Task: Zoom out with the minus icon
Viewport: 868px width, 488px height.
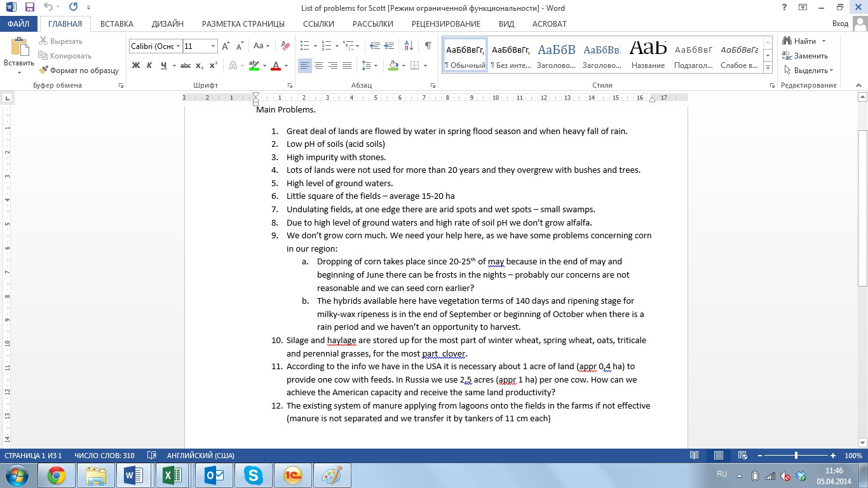Action: [x=760, y=456]
